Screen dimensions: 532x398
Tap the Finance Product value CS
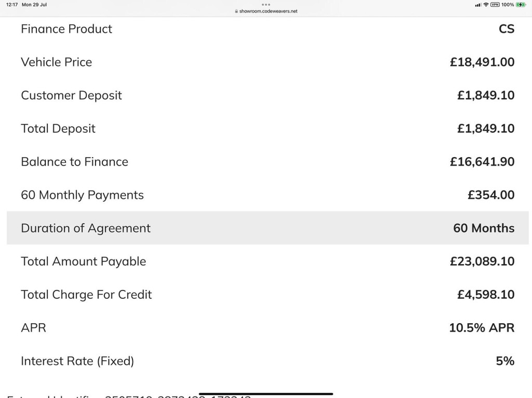(x=507, y=29)
